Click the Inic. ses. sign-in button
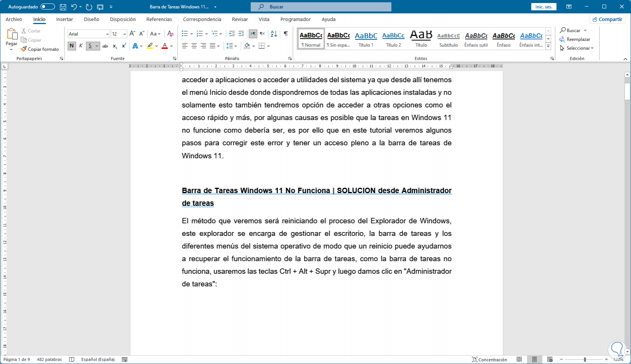 (x=543, y=7)
